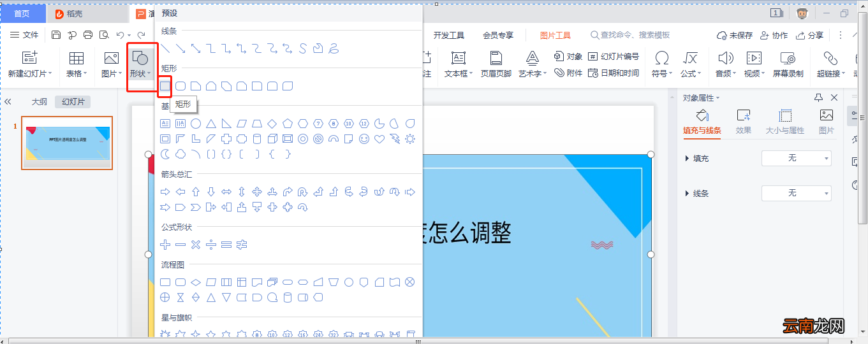Click the 分享 share button
This screenshot has height=344, width=868.
point(809,35)
